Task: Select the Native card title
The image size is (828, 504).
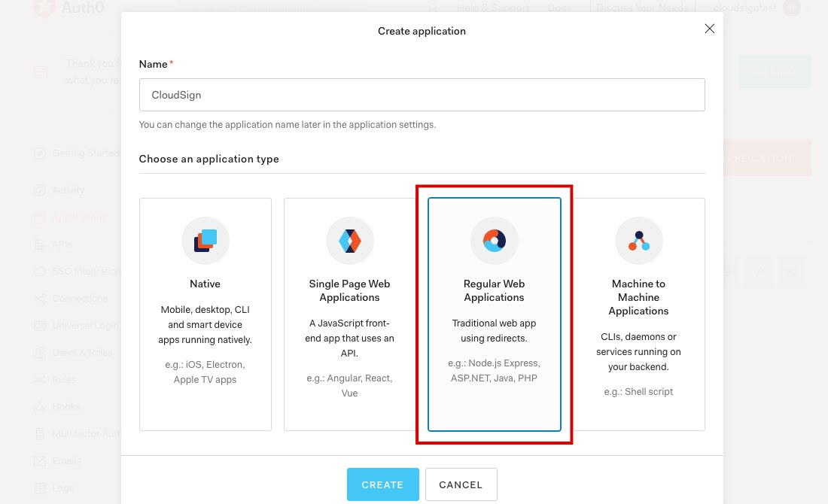Action: (x=205, y=284)
